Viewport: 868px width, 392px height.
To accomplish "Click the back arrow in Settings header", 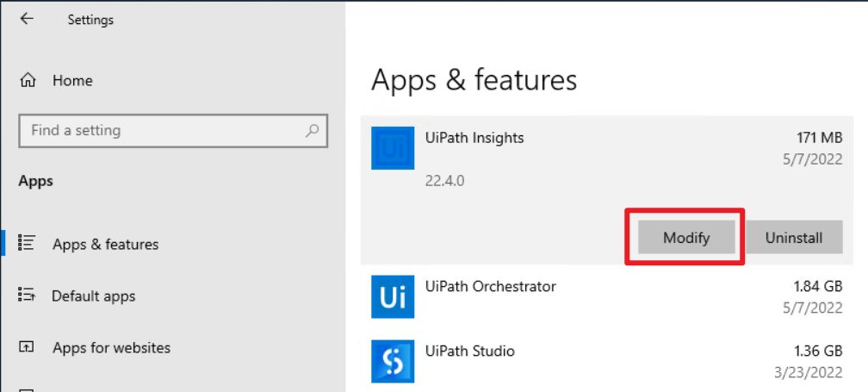I will pyautogui.click(x=27, y=19).
